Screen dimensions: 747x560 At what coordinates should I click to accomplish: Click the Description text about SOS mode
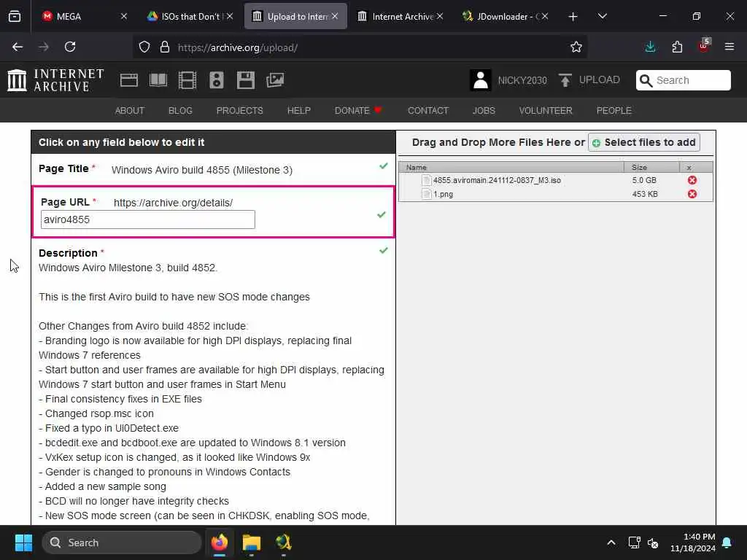point(174,297)
